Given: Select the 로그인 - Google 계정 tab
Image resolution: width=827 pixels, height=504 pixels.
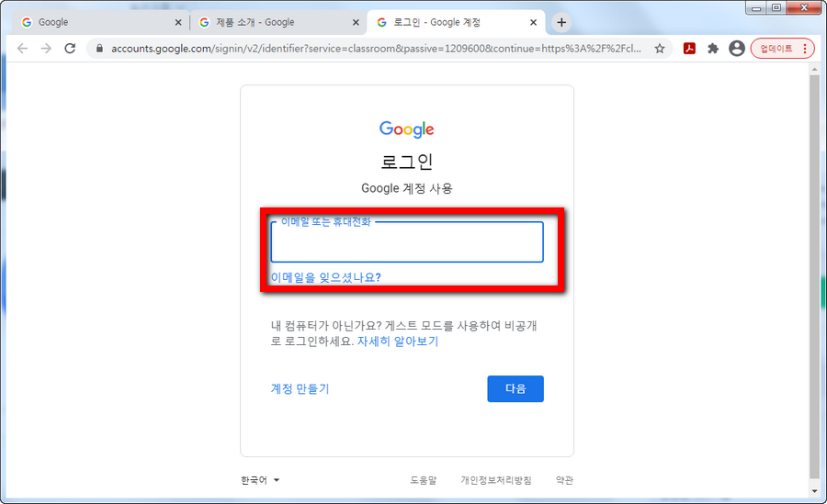Looking at the screenshot, I should [456, 22].
